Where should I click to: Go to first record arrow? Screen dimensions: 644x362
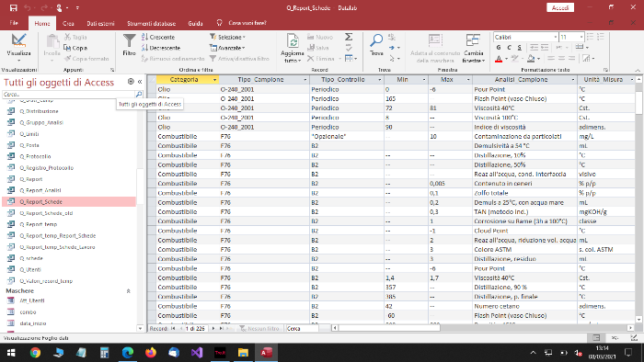[x=173, y=328]
